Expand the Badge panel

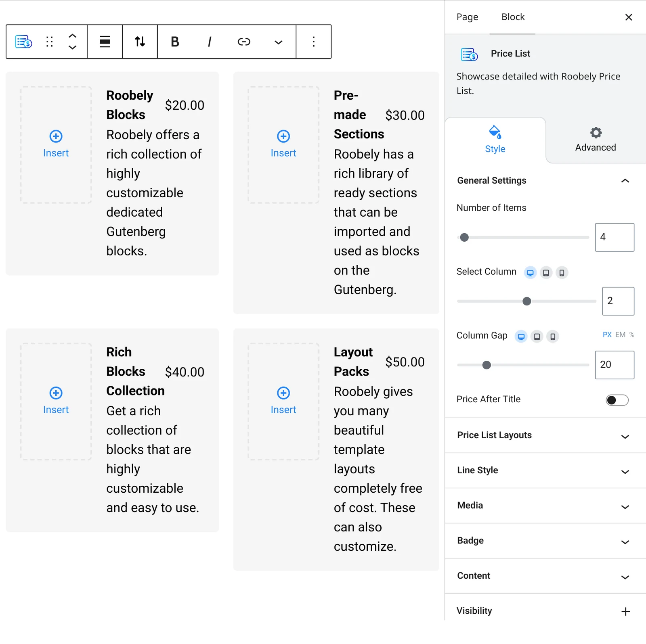(545, 541)
